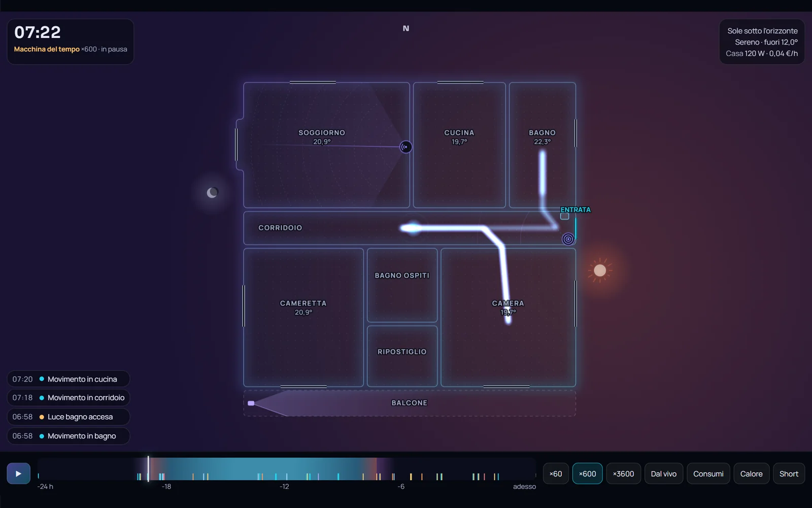The height and width of the screenshot is (508, 812).
Task: Click the balcony camera icon
Action: point(251,403)
